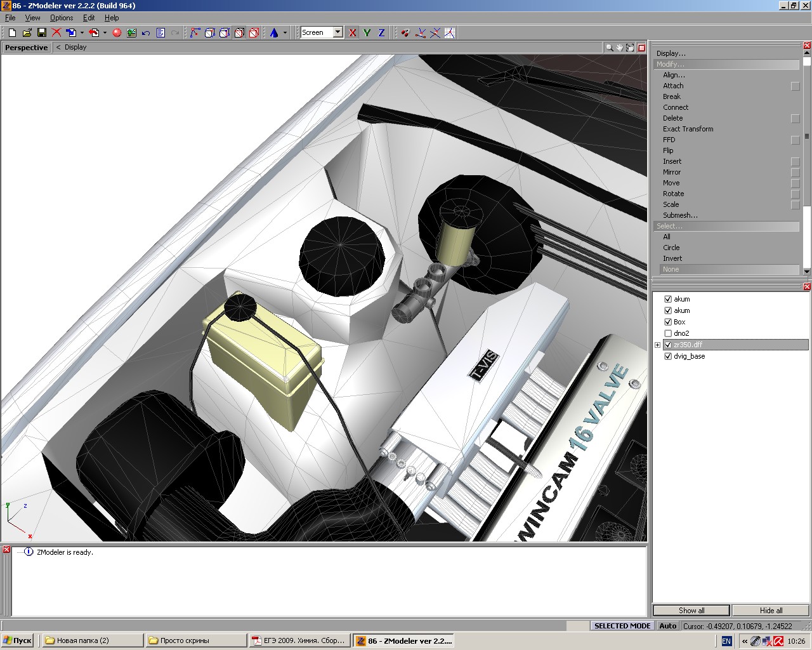812x650 pixels.
Task: Expand the zr350.dff tree node
Action: (x=658, y=345)
